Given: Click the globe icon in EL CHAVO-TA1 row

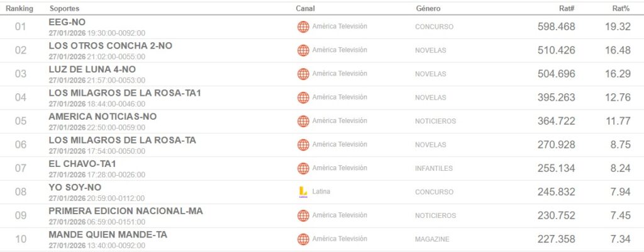Looking at the screenshot, I should click(303, 168).
